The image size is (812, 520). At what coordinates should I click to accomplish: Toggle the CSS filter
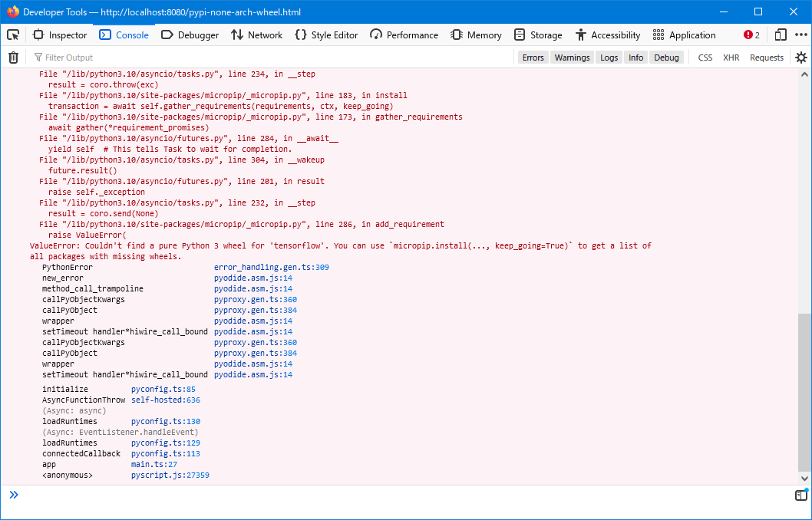[705, 58]
